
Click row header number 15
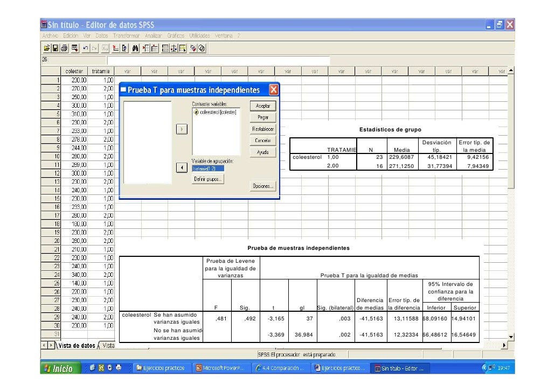tap(51, 199)
